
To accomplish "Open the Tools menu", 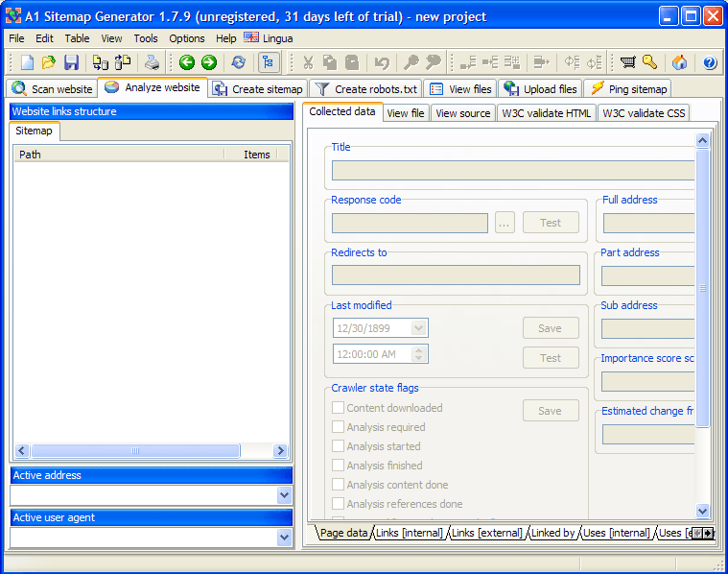I will [146, 38].
